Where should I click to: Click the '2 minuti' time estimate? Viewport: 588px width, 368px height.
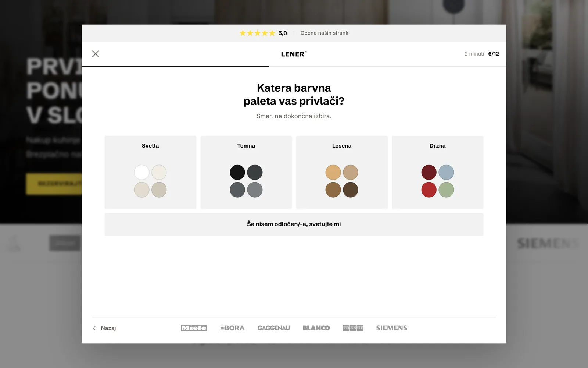click(x=474, y=54)
